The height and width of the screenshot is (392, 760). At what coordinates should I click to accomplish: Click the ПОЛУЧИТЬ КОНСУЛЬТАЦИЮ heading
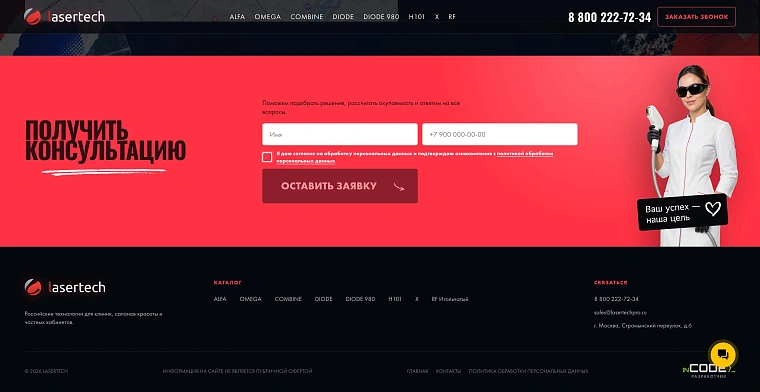click(105, 141)
